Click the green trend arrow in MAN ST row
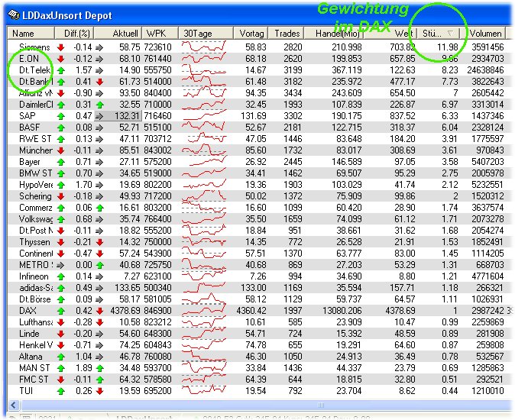This screenshot has width=515, height=420. (100, 368)
